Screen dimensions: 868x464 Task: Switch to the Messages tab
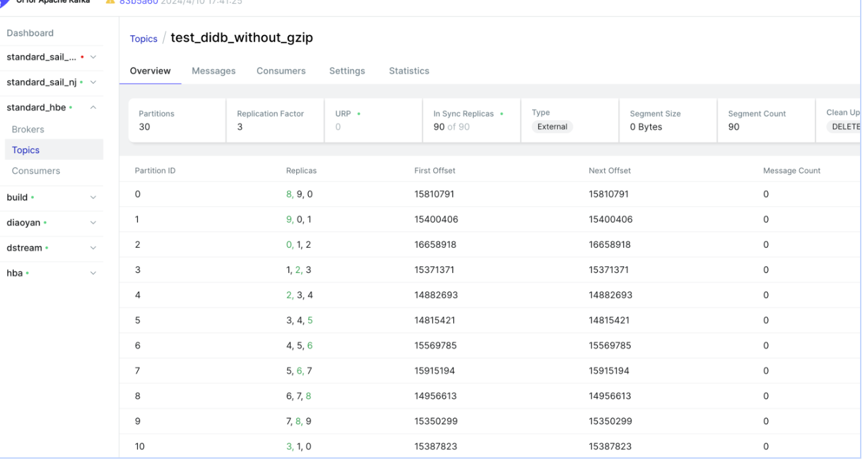point(213,71)
